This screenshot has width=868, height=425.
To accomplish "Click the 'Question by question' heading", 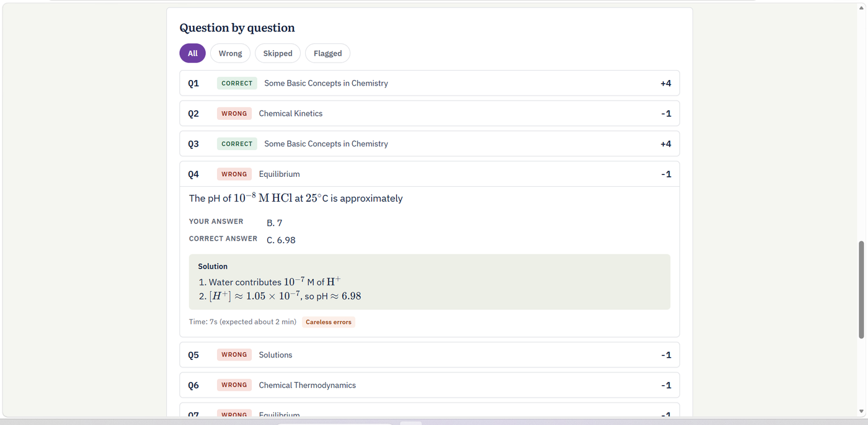I will click(x=237, y=28).
